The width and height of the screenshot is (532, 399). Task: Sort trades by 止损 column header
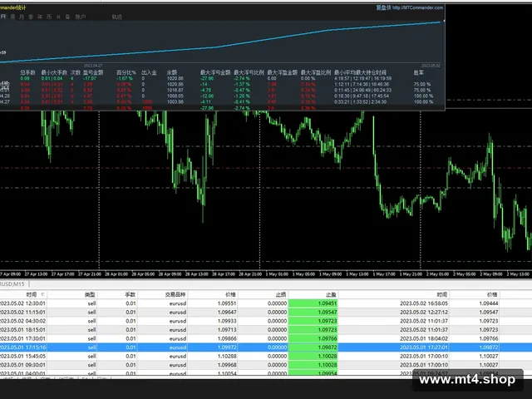(x=281, y=294)
